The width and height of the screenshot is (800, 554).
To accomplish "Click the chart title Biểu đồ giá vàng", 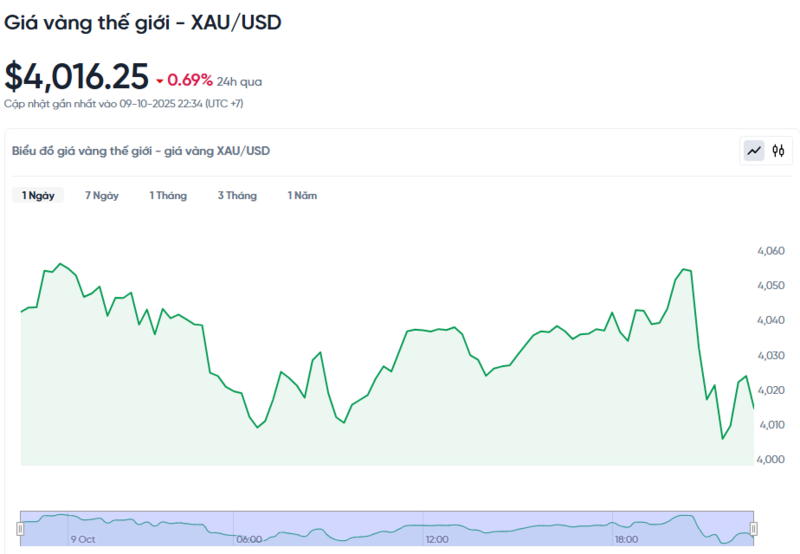I will [x=141, y=151].
